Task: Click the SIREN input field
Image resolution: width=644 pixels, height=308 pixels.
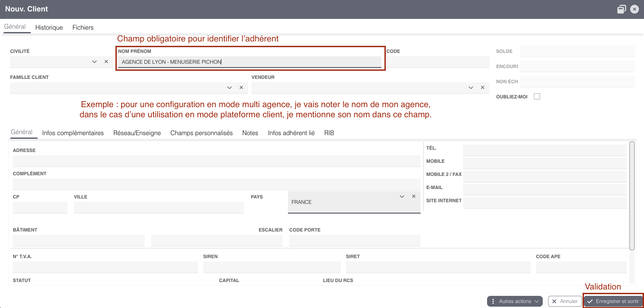Action: tap(272, 267)
